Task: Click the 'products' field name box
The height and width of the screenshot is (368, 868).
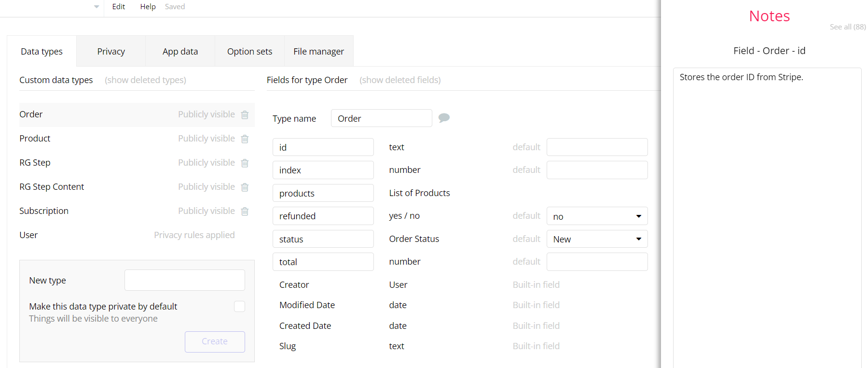Action: [x=323, y=193]
